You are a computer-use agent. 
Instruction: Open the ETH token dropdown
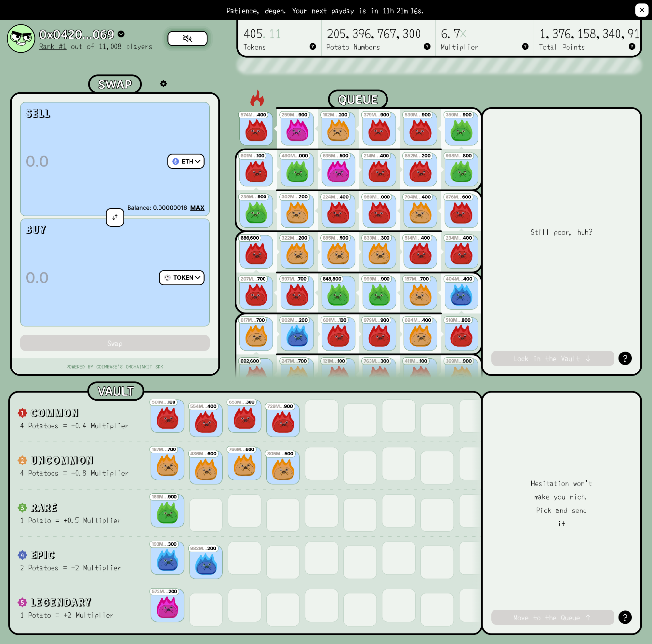186,162
